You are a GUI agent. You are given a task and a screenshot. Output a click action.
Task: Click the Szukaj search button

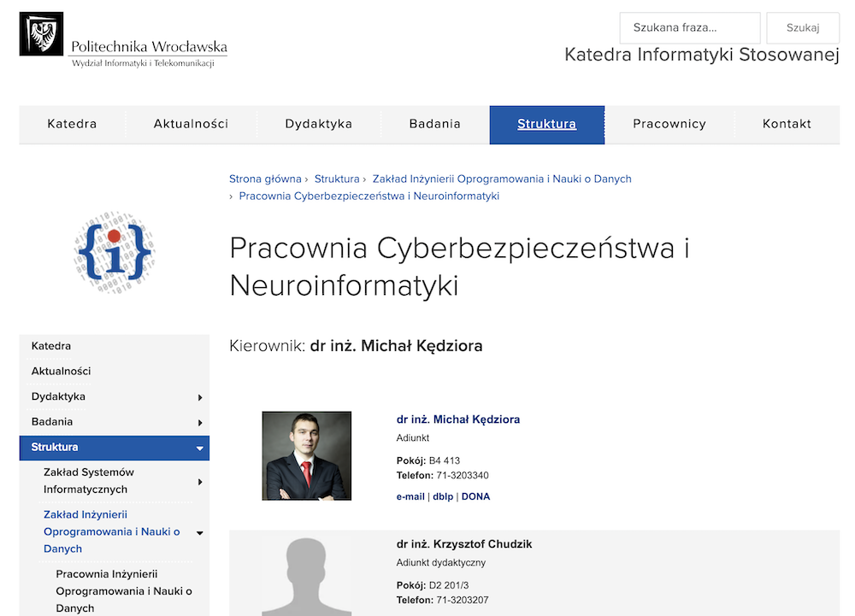(x=803, y=28)
